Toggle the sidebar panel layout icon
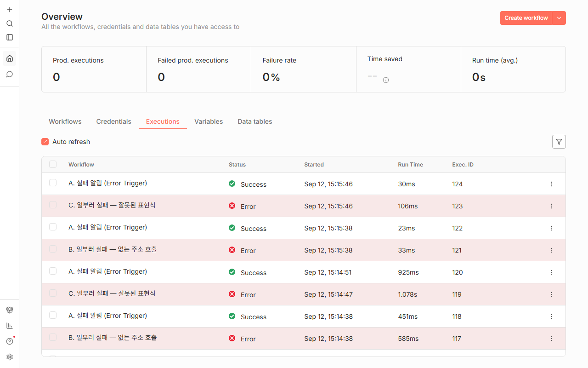Image resolution: width=588 pixels, height=368 pixels. click(10, 37)
